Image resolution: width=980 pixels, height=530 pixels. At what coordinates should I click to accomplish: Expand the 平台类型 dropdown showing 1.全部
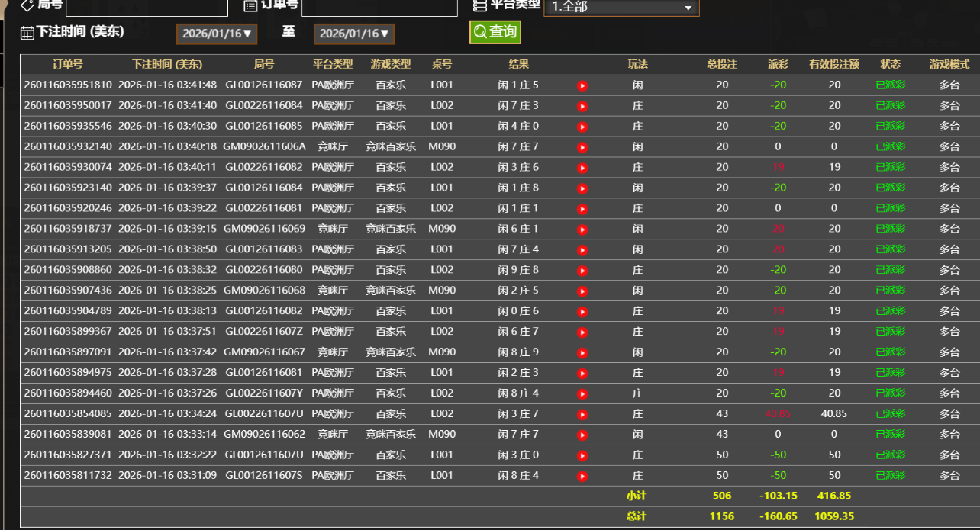click(x=621, y=7)
